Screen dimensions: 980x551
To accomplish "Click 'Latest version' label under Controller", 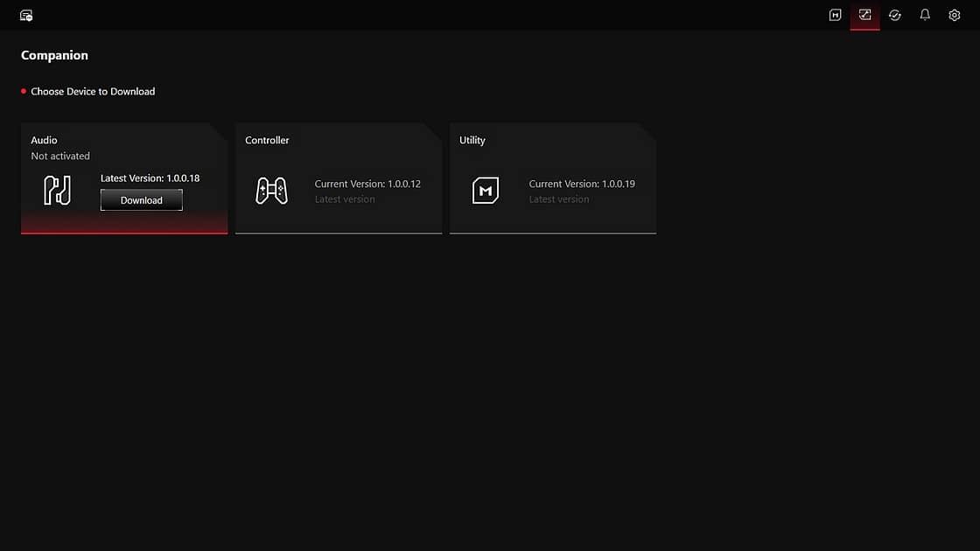I will click(x=345, y=199).
